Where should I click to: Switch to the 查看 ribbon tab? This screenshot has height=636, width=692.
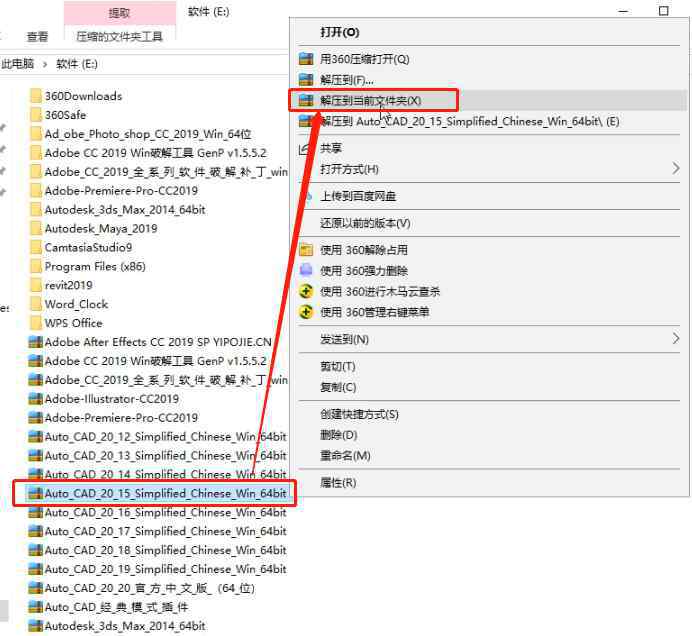coord(38,36)
